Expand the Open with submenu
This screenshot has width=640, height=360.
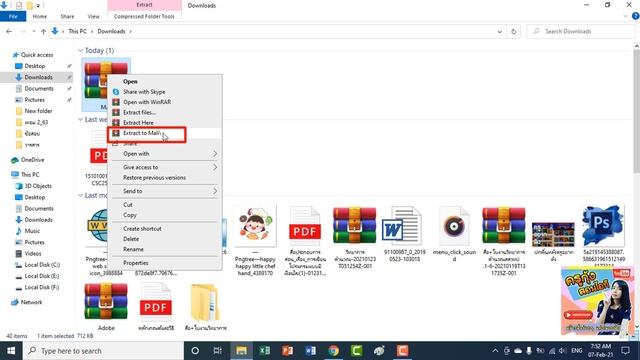tap(165, 154)
